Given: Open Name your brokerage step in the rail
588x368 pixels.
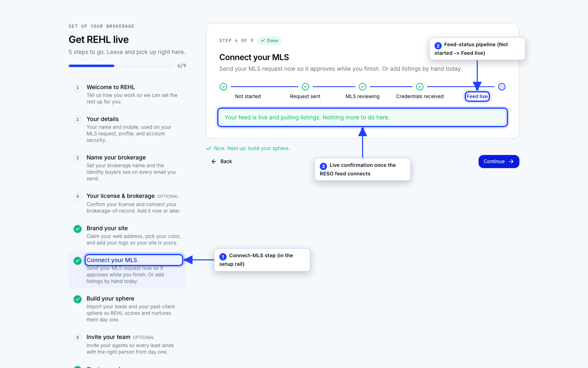Looking at the screenshot, I should pyautogui.click(x=127, y=168).
